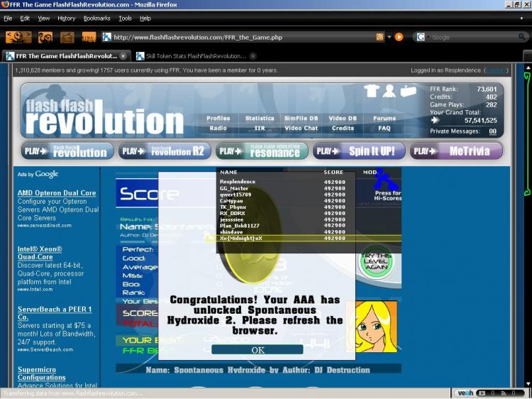Type in the Google search box
Screen dimensions: 532x399
point(468,37)
